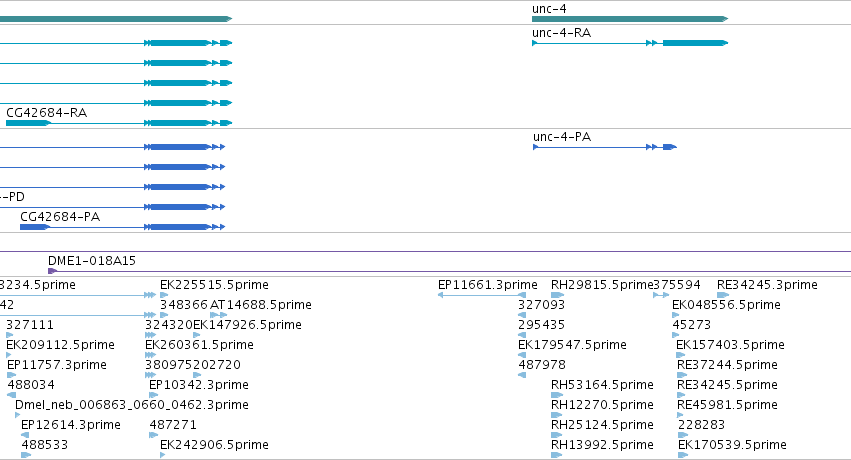Click the EK242906.5prime feature label

click(x=214, y=445)
